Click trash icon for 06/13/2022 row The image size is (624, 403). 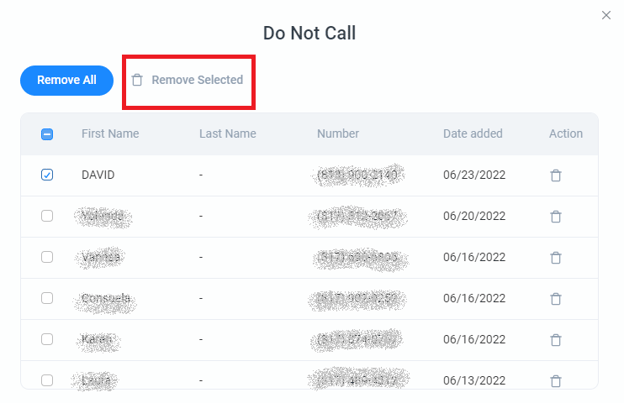tap(556, 380)
